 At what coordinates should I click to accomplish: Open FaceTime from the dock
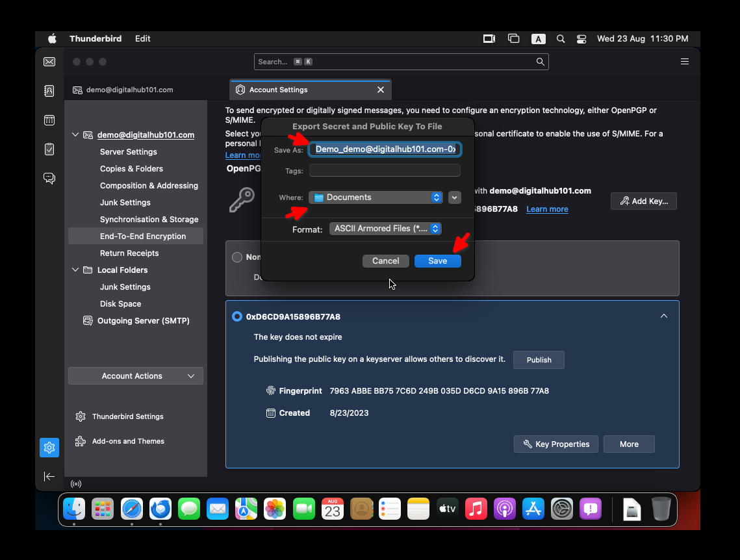tap(304, 509)
